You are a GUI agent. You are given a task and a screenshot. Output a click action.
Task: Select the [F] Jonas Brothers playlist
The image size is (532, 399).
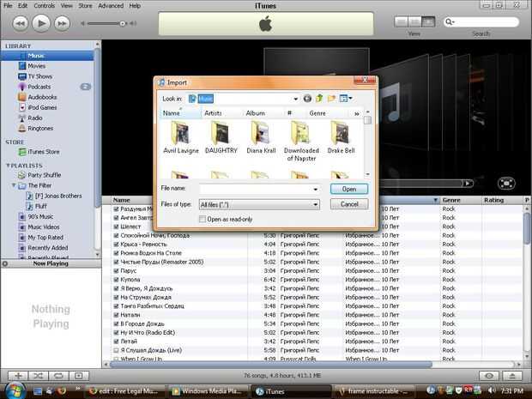tap(58, 196)
